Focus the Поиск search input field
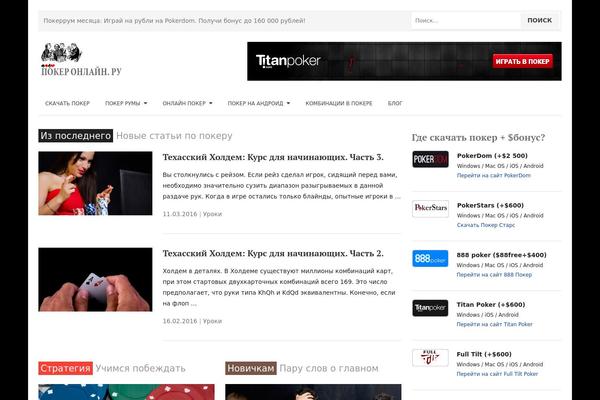The image size is (600, 400). (466, 20)
